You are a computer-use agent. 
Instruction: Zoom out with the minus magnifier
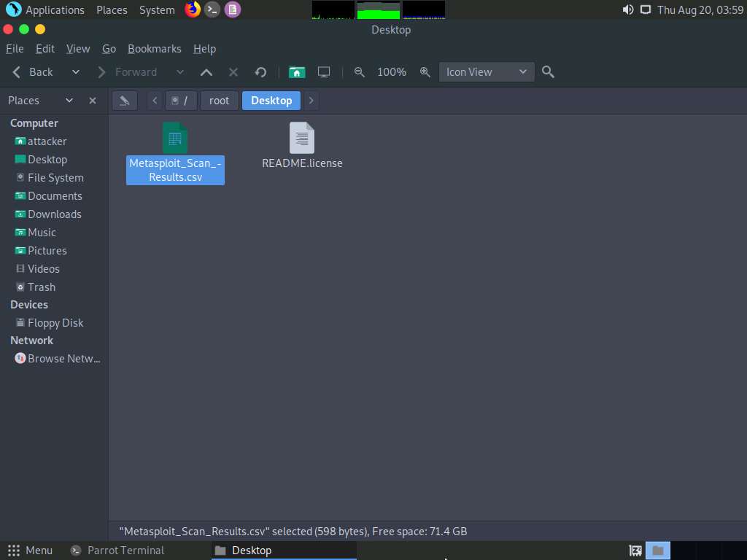point(360,72)
